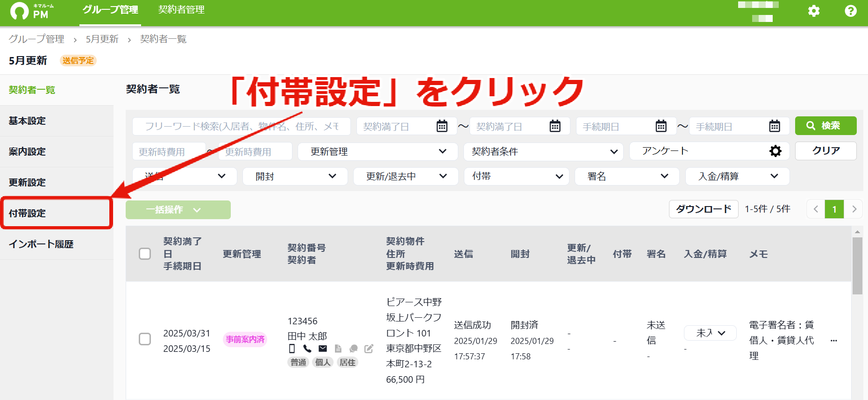Go to next page arrow

tap(854, 209)
